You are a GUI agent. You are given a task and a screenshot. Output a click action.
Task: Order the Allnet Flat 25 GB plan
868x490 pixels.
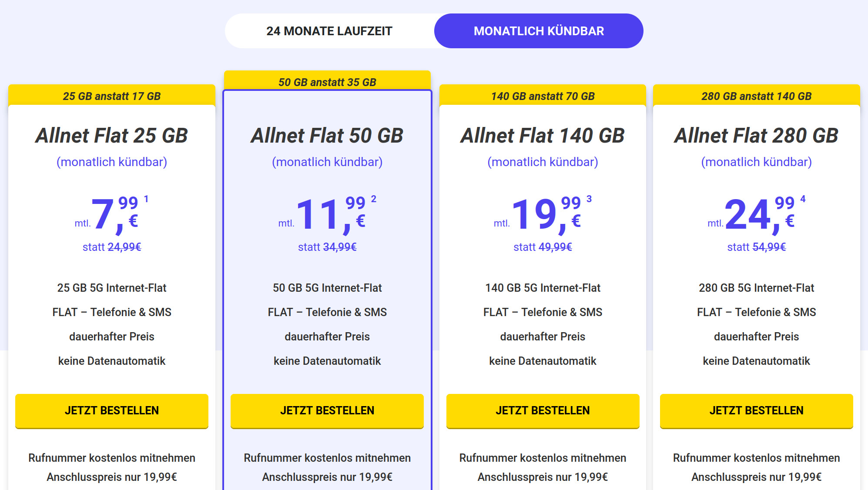click(x=112, y=410)
